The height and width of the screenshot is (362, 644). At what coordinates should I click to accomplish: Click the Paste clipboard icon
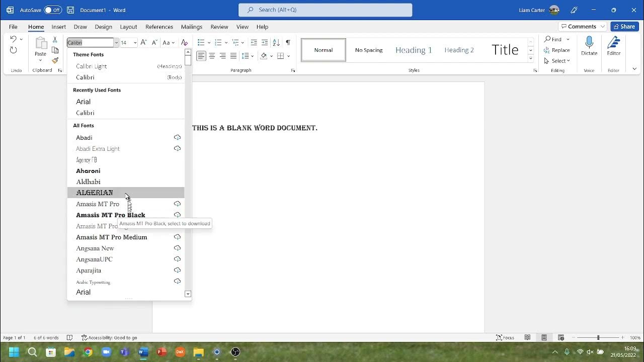pos(40,43)
